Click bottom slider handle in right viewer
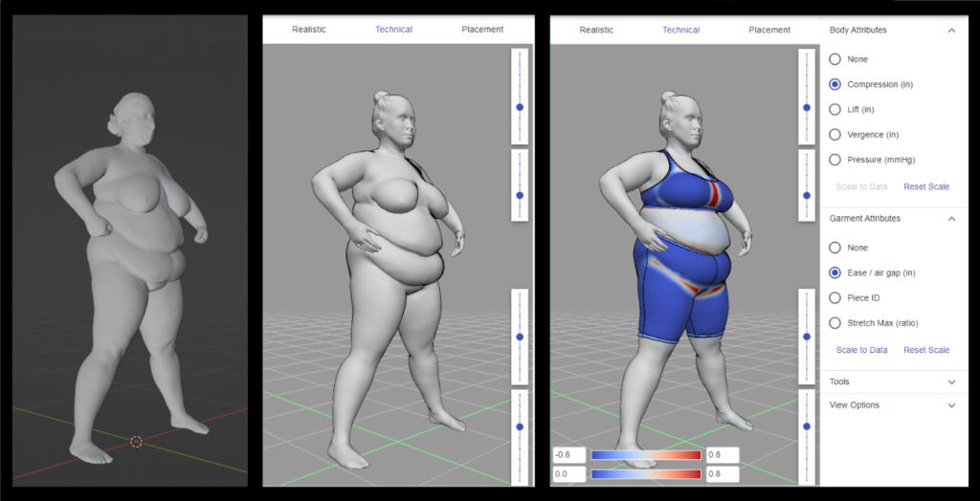Image resolution: width=980 pixels, height=501 pixels. click(x=807, y=426)
